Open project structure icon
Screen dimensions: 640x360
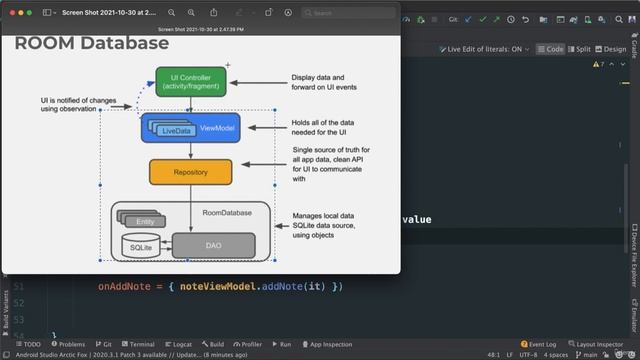(x=543, y=19)
